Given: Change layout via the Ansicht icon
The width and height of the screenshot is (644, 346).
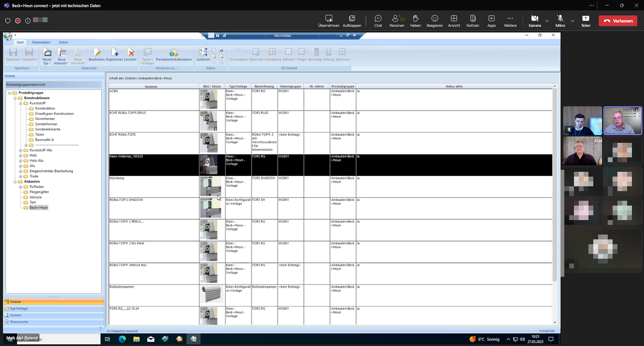Looking at the screenshot, I should [454, 19].
